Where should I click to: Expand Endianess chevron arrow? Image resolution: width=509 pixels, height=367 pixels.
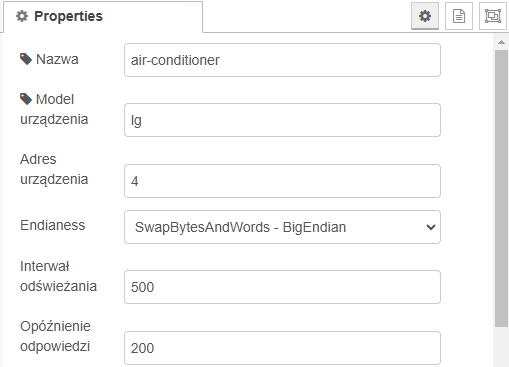tap(431, 227)
